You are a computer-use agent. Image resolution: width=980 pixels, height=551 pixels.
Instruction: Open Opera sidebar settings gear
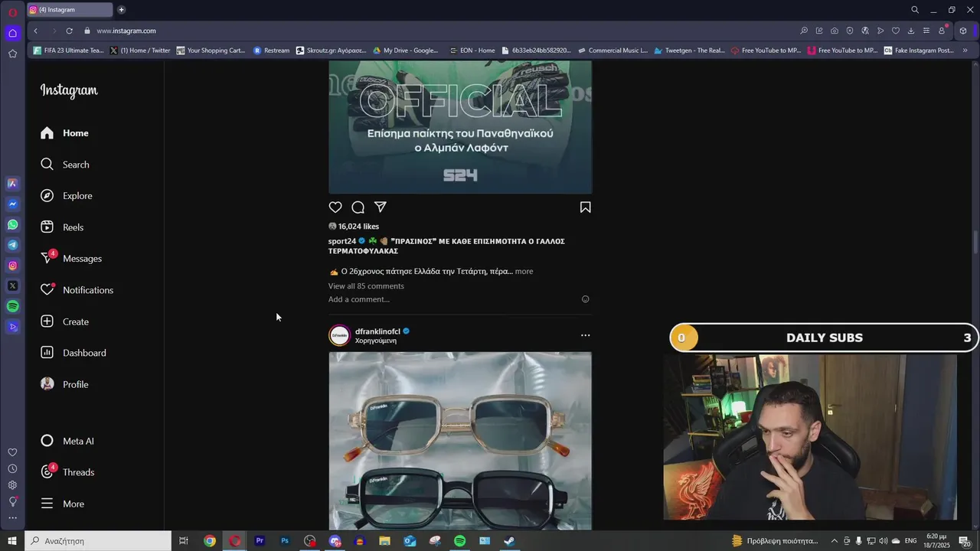coord(12,485)
